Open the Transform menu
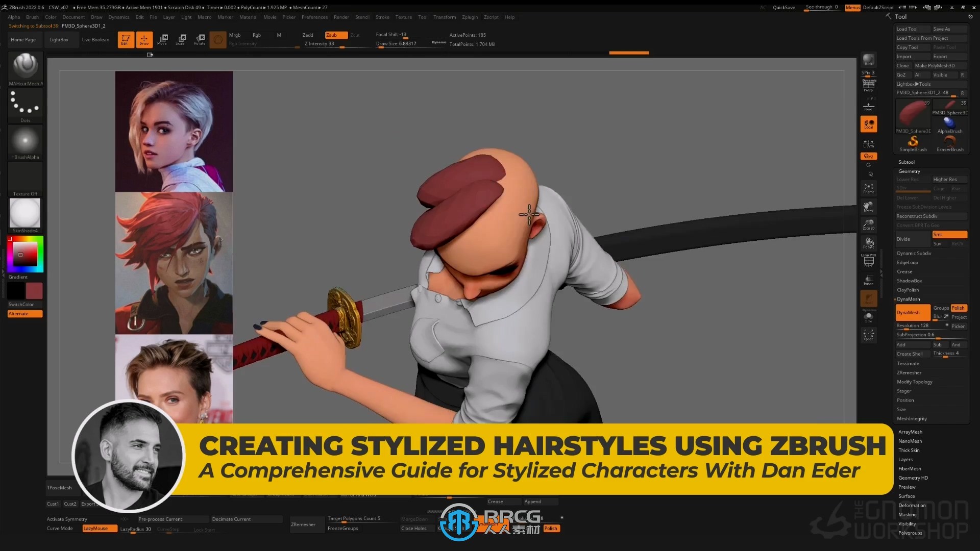Image resolution: width=980 pixels, height=551 pixels. coord(445,17)
